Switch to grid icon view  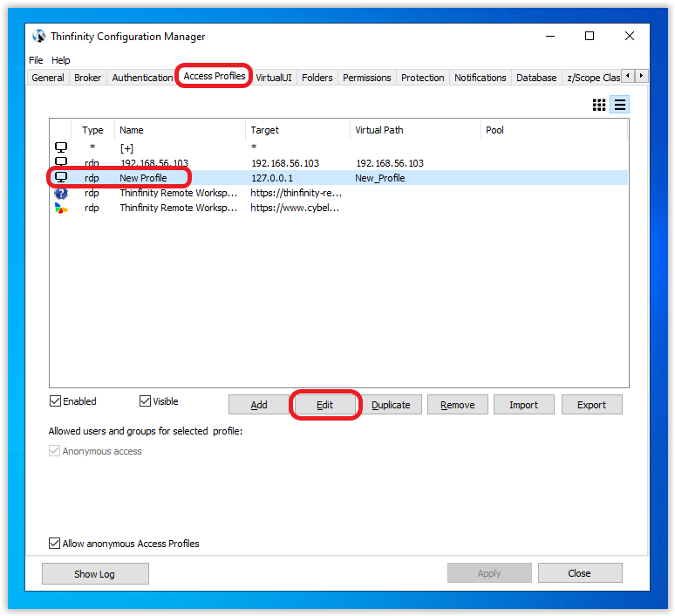tap(599, 105)
